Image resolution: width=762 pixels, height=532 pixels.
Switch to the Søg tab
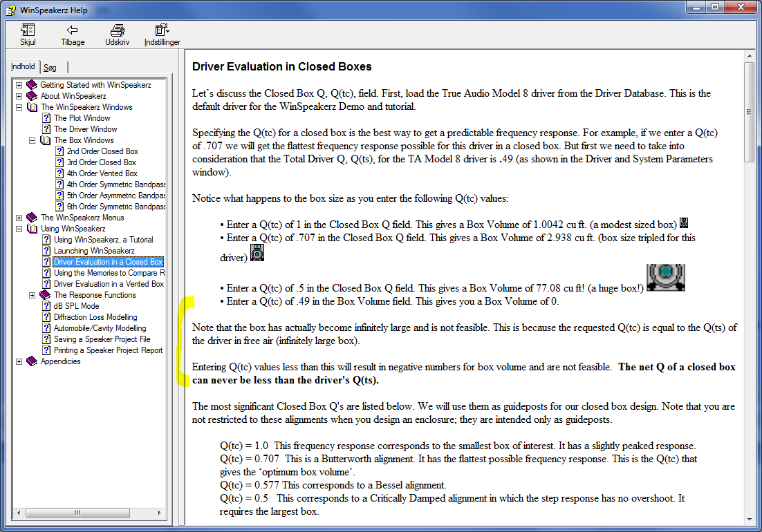click(x=50, y=68)
